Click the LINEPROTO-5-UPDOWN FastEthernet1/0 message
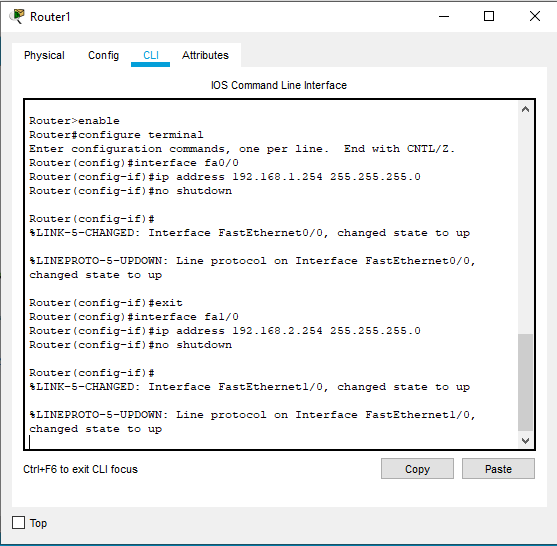 coord(252,422)
